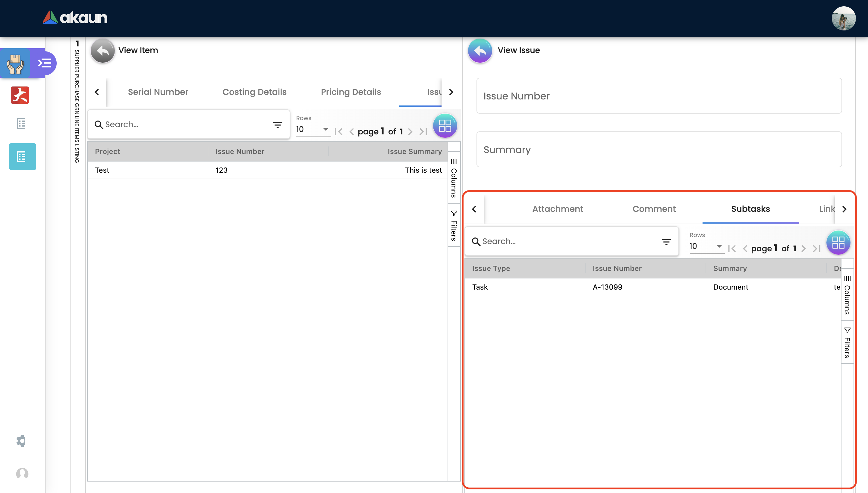
Task: Open the settings gear in sidebar
Action: [x=21, y=441]
